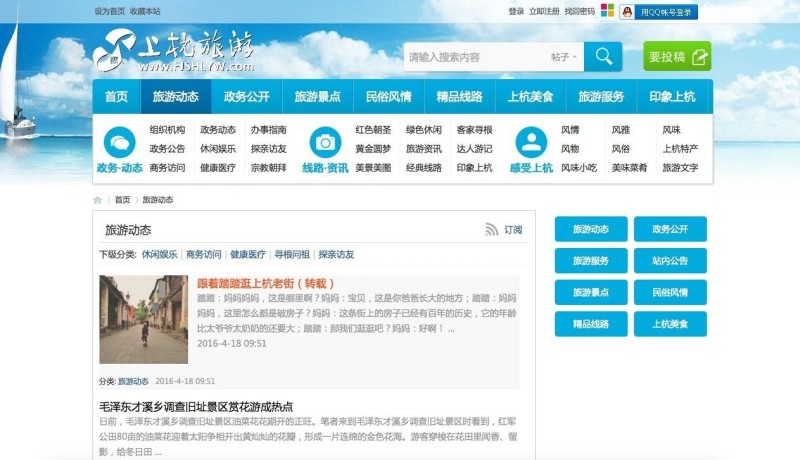The width and height of the screenshot is (800, 460).
Task: Click the colorful four-square icon
Action: pos(607,10)
